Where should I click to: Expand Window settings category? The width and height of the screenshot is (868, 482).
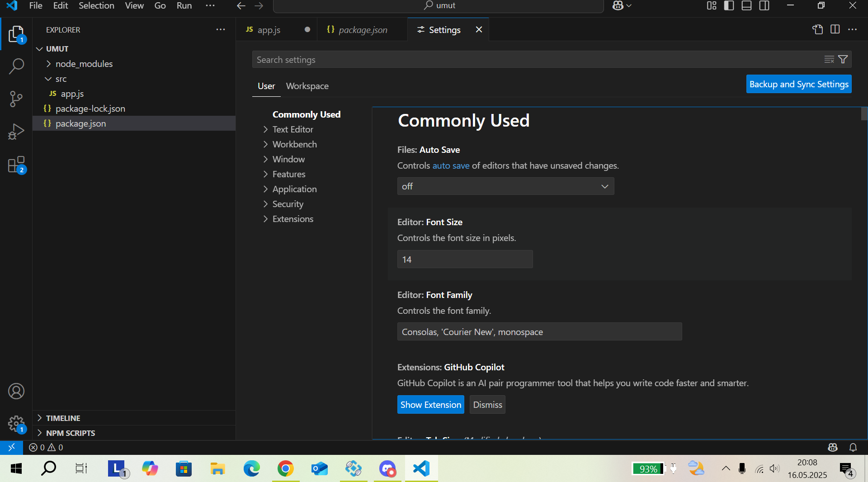point(288,159)
